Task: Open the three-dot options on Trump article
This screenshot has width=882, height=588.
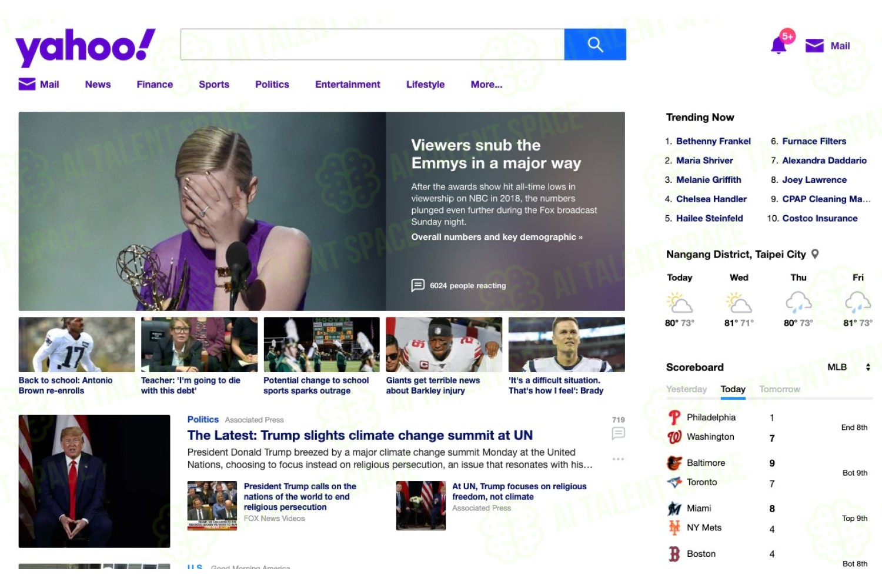Action: tap(618, 459)
